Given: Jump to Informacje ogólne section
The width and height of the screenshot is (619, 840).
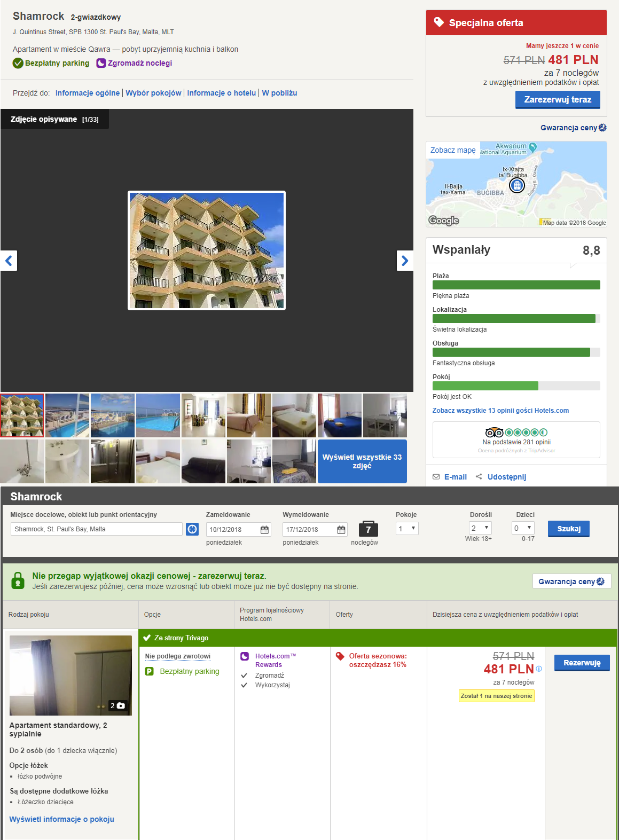Looking at the screenshot, I should tap(88, 93).
